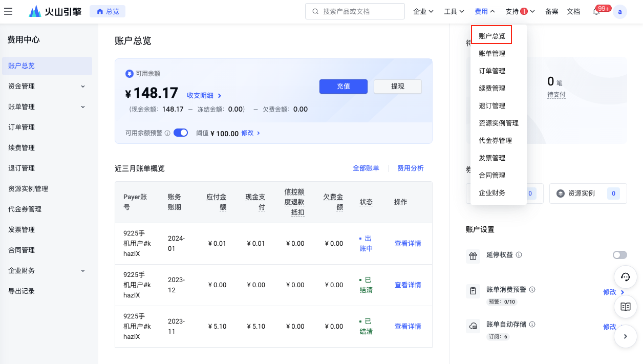Image resolution: width=643 pixels, height=364 pixels.
Task: Expand 资金管理 in the sidebar
Action: click(x=46, y=87)
